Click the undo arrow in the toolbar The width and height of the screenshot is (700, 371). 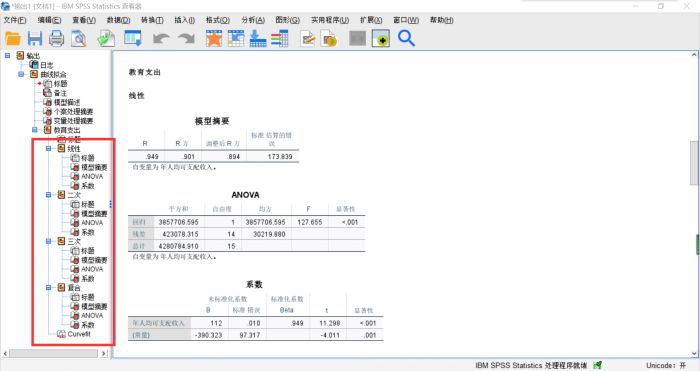[x=161, y=39]
